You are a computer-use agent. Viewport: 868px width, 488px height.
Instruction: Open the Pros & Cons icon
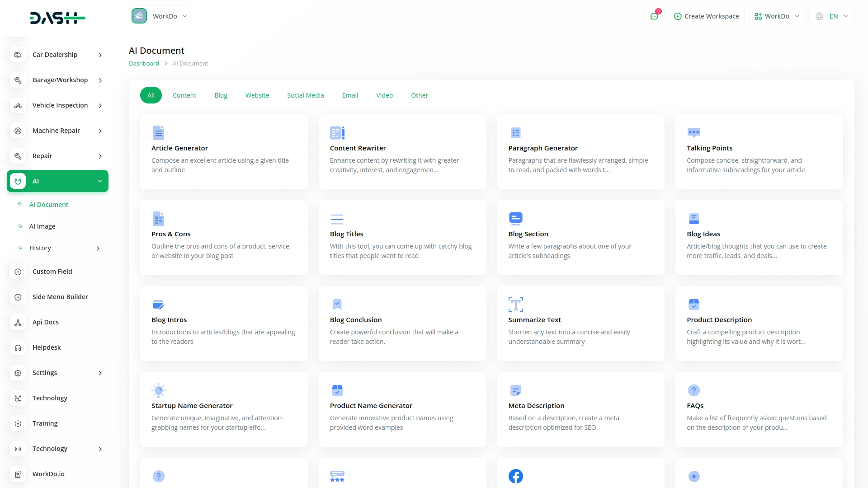158,219
